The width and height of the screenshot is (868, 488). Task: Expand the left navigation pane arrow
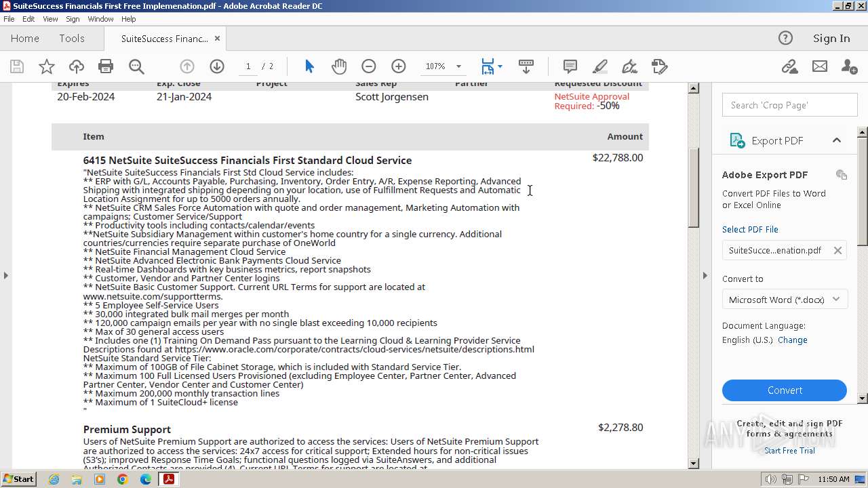pos(5,275)
